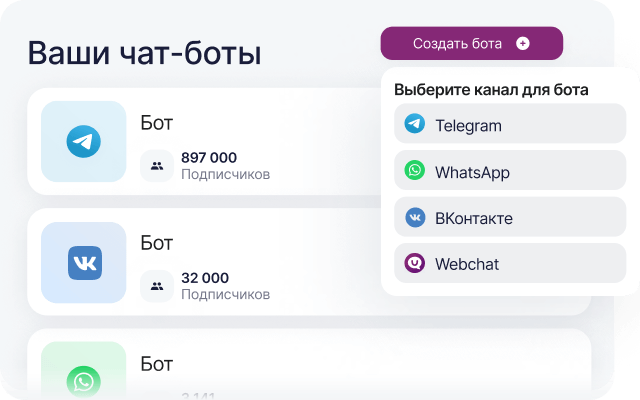
Task: Click the Ваши чат-боты heading
Action: click(144, 53)
